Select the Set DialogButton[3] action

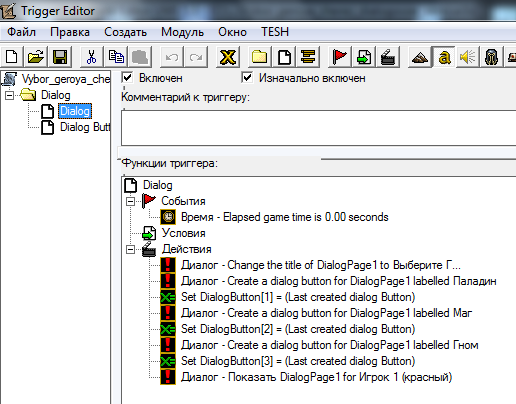tap(298, 361)
